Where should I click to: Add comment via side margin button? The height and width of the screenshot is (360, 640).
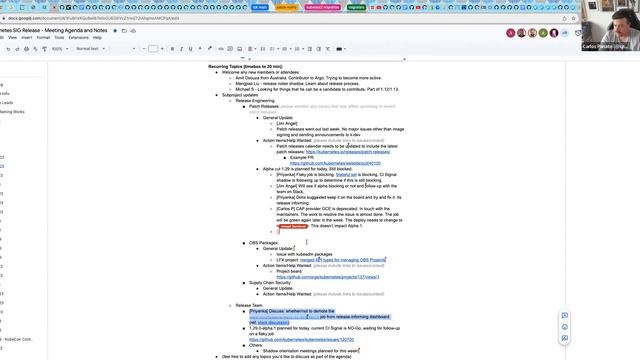pos(564,316)
